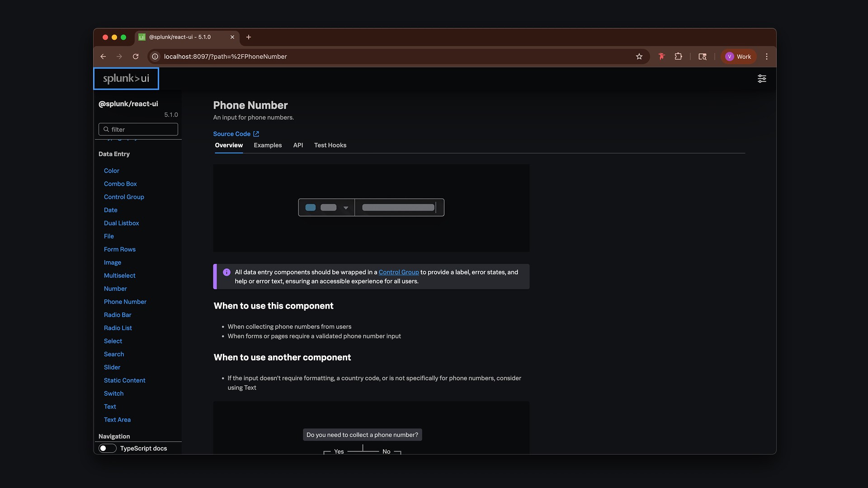Viewport: 868px width, 488px height.
Task: Click the browser back arrow
Action: click(x=103, y=56)
